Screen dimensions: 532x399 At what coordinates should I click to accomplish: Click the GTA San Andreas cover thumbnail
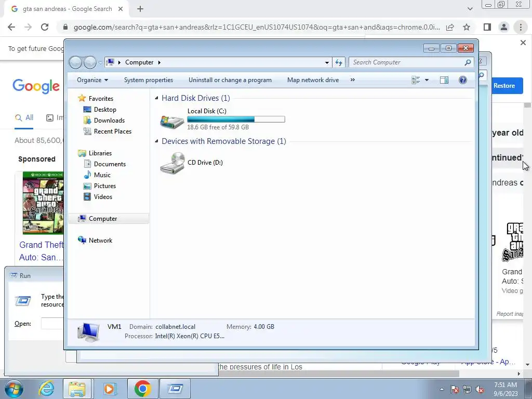click(x=43, y=203)
